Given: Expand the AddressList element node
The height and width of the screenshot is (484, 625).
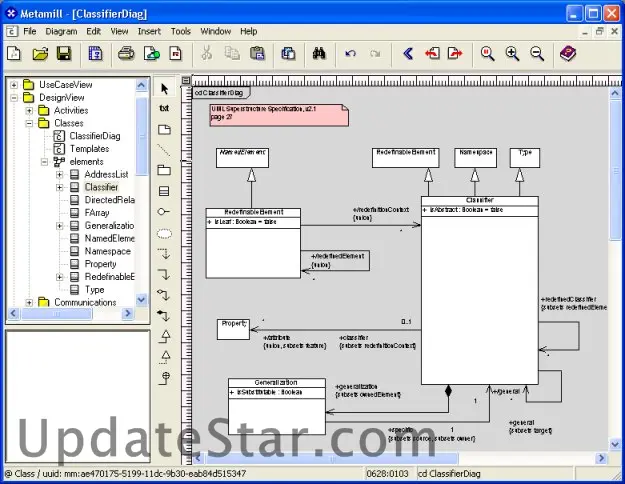Looking at the screenshot, I should [x=60, y=174].
